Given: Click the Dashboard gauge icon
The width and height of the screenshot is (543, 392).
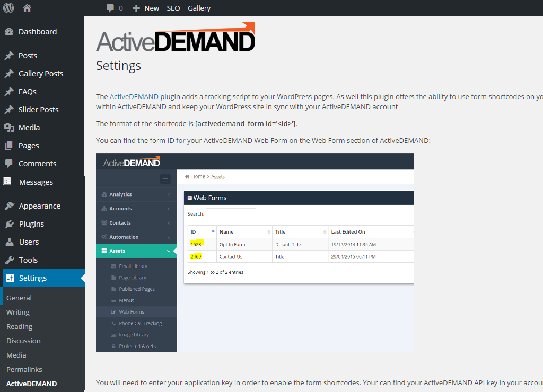Looking at the screenshot, I should [x=10, y=32].
